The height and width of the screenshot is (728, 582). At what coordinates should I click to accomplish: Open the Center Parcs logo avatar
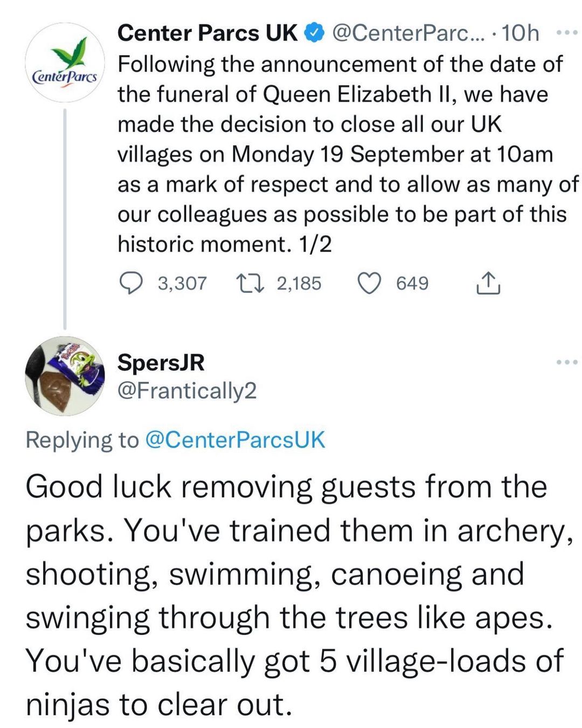[x=65, y=63]
